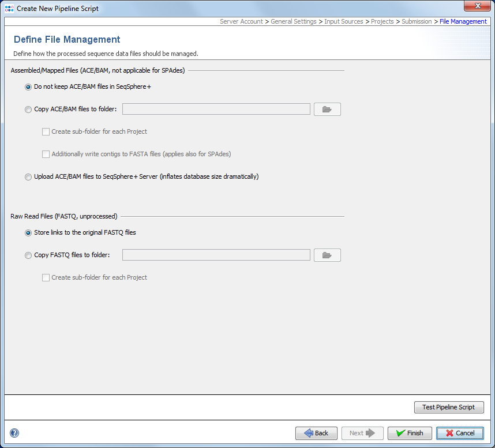The image size is (495, 448).
Task: Go Back to the previous wizard page
Action: click(x=316, y=433)
